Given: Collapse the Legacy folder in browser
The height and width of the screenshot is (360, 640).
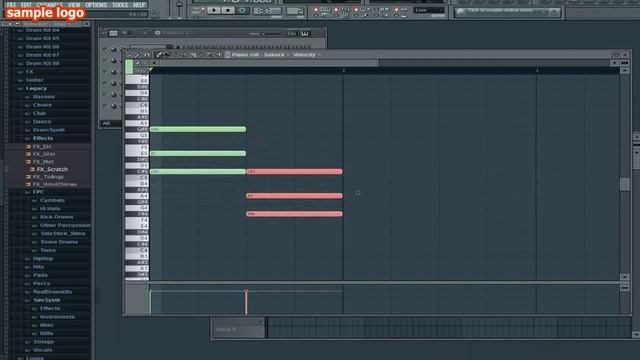Looking at the screenshot, I should click(x=36, y=89).
